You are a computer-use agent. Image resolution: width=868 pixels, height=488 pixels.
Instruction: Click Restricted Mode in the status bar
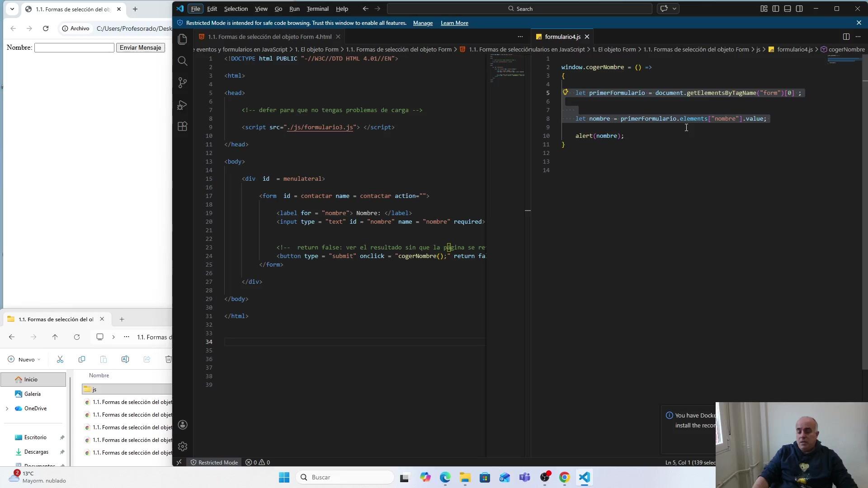pos(214,462)
